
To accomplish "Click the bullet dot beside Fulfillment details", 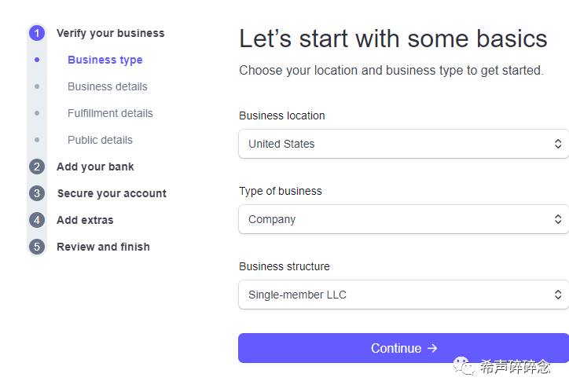I will pyautogui.click(x=37, y=113).
